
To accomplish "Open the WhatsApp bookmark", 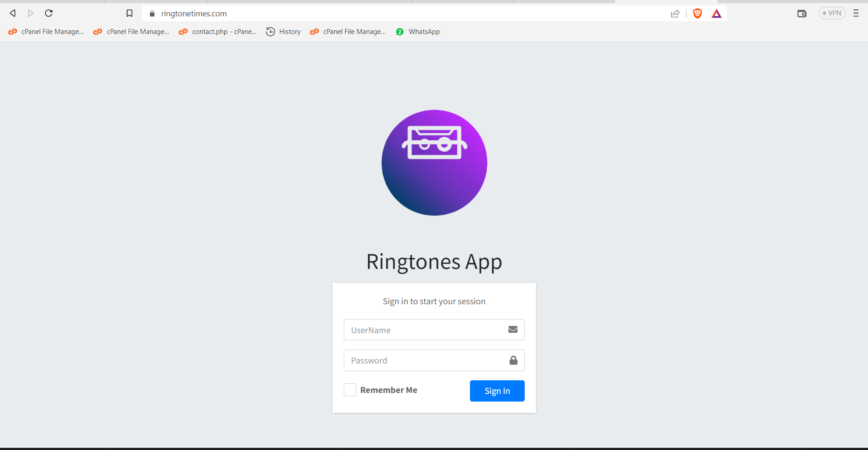I will point(418,32).
